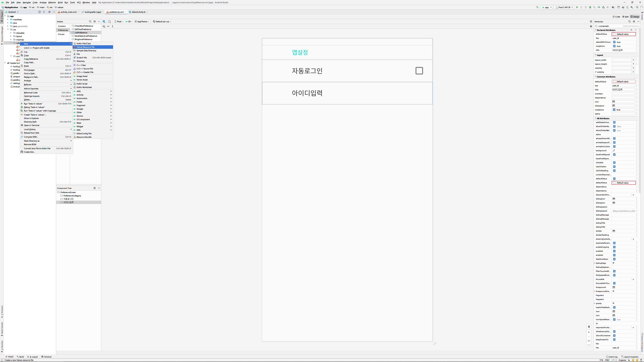Click the hammer Make Project icon
The image size is (644, 362).
point(538,7)
